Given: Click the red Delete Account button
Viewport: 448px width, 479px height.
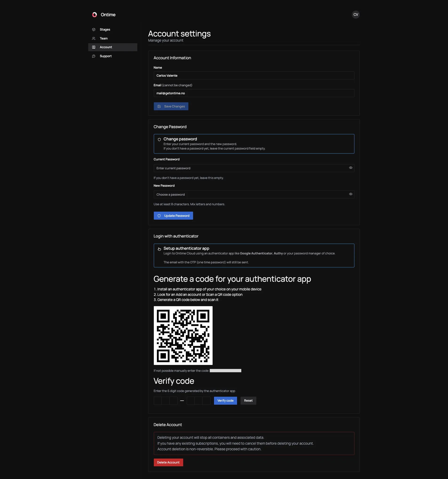Looking at the screenshot, I should 168,462.
